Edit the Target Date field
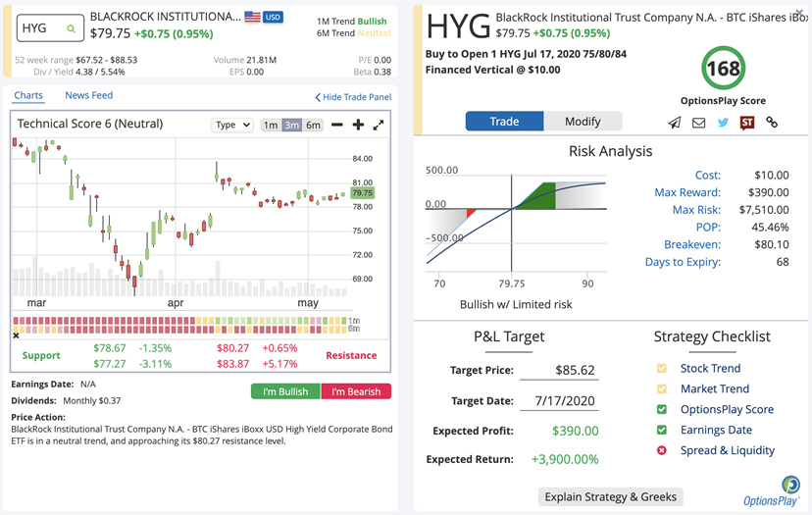 pos(559,400)
